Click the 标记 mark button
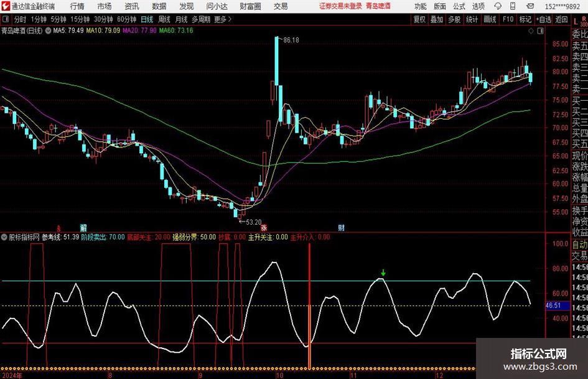This screenshot has width=588, height=379. pos(525,19)
